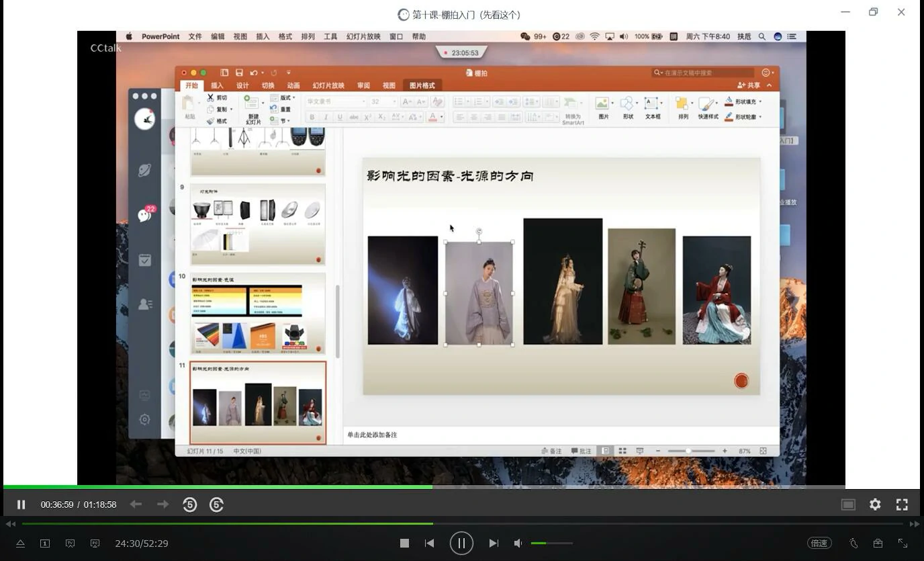Click the 共享 share button
The image size is (924, 561).
pyautogui.click(x=749, y=85)
